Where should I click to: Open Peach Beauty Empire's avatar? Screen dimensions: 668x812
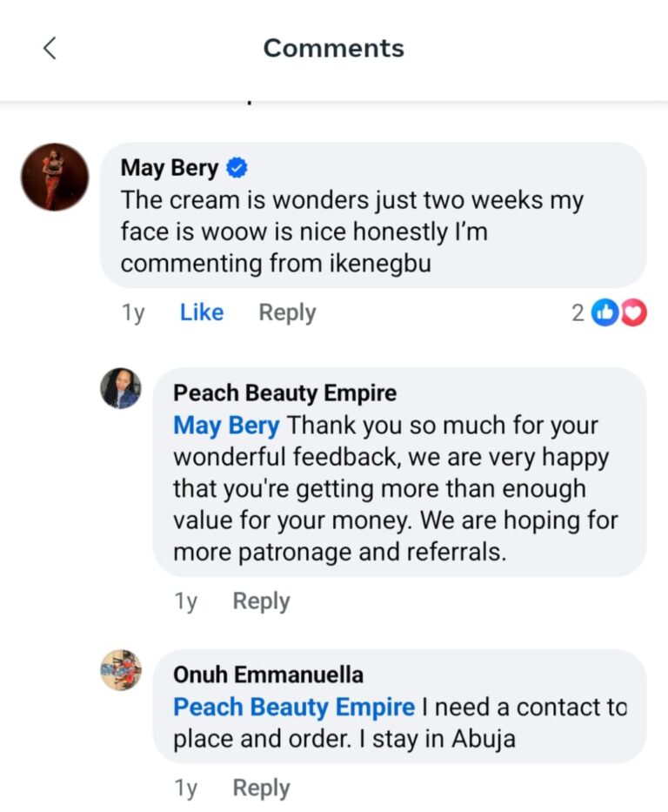(x=120, y=388)
